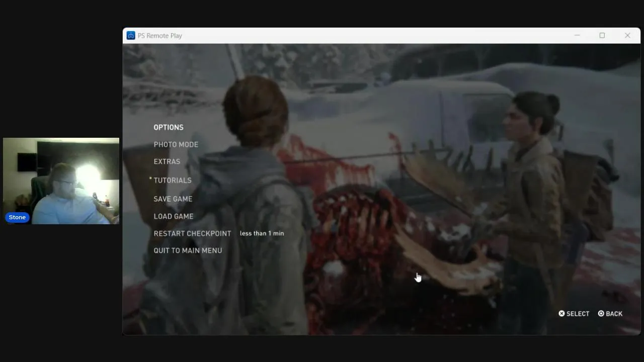Minimize the PS Remote Play window
Screen dimensions: 644x362
coord(577,36)
